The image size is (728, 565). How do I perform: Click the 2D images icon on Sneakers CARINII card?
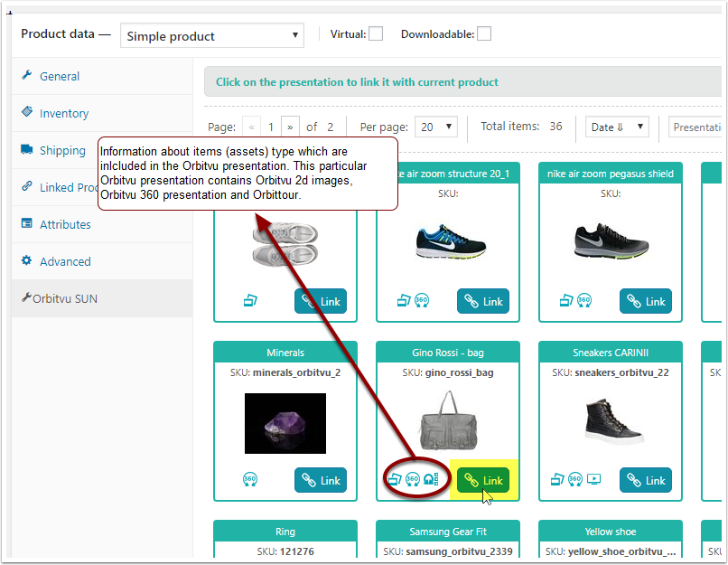click(557, 479)
